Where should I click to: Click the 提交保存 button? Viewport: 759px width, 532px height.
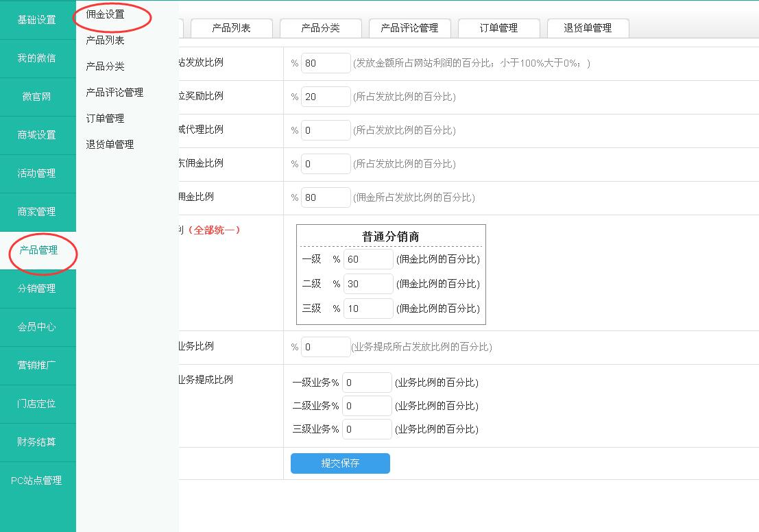click(340, 463)
